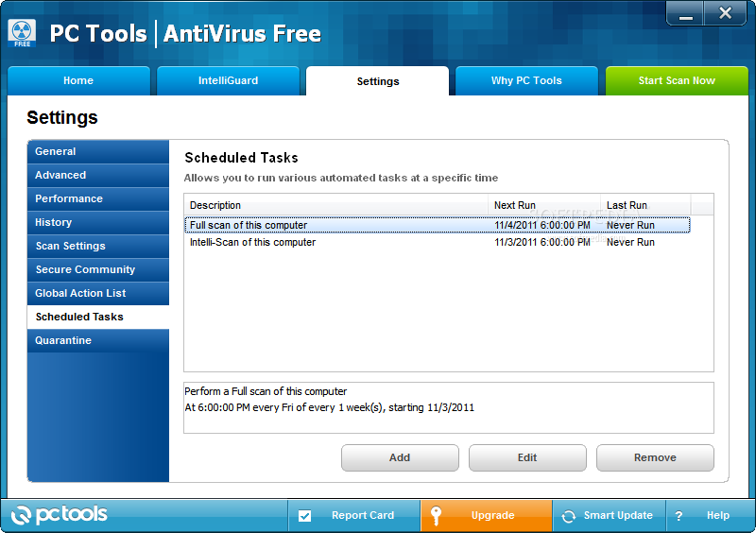Sort by Description column header
This screenshot has width=756, height=533.
(336, 205)
